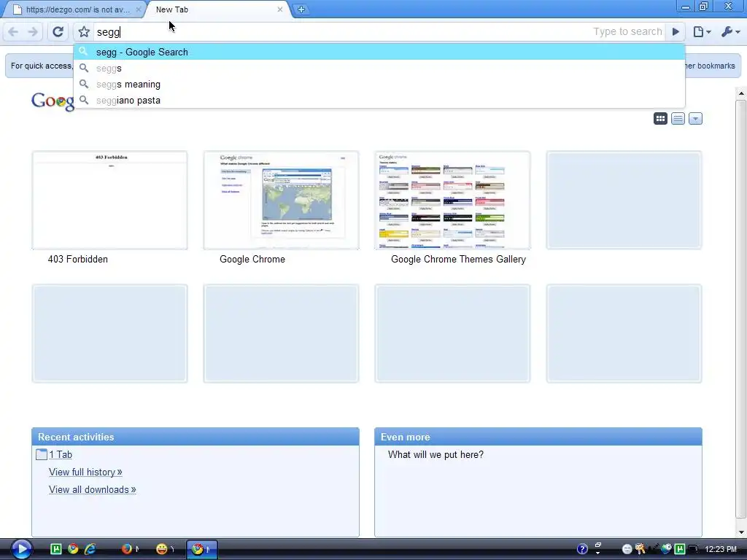Click the green H quick launch icon

point(55,549)
